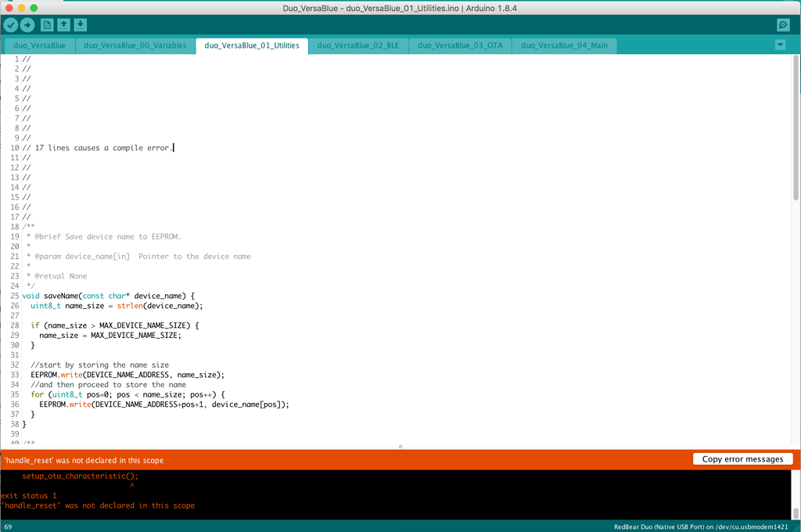Create a new sketch using the New icon

pyautogui.click(x=47, y=24)
